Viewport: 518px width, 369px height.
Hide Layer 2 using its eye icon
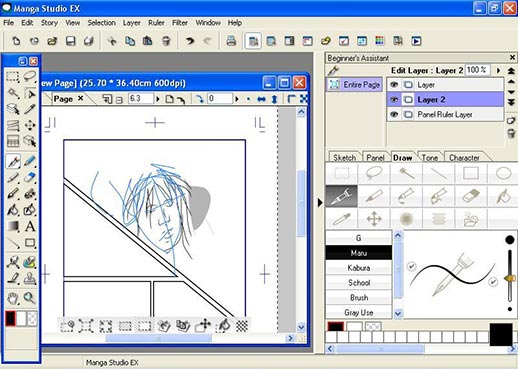[x=394, y=99]
